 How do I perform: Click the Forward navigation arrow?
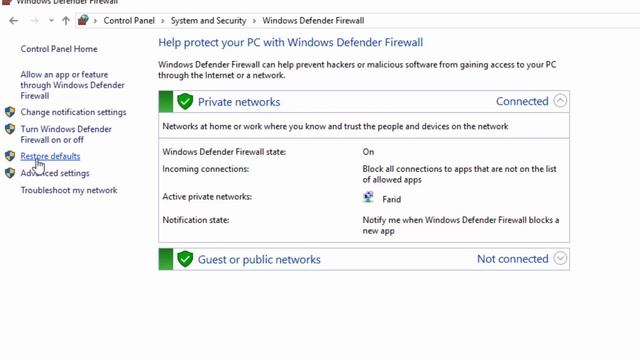click(x=35, y=20)
